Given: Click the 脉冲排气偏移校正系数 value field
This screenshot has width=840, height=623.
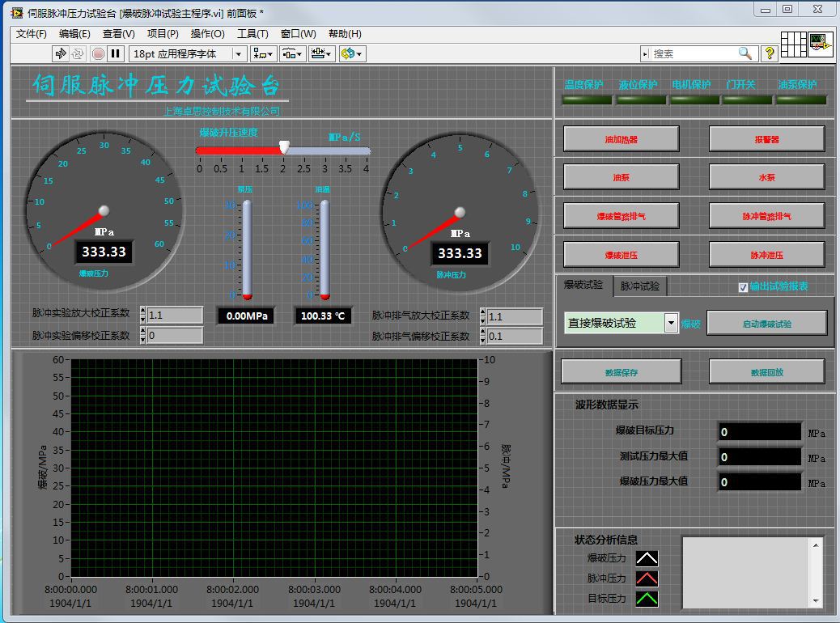Looking at the screenshot, I should coord(515,336).
